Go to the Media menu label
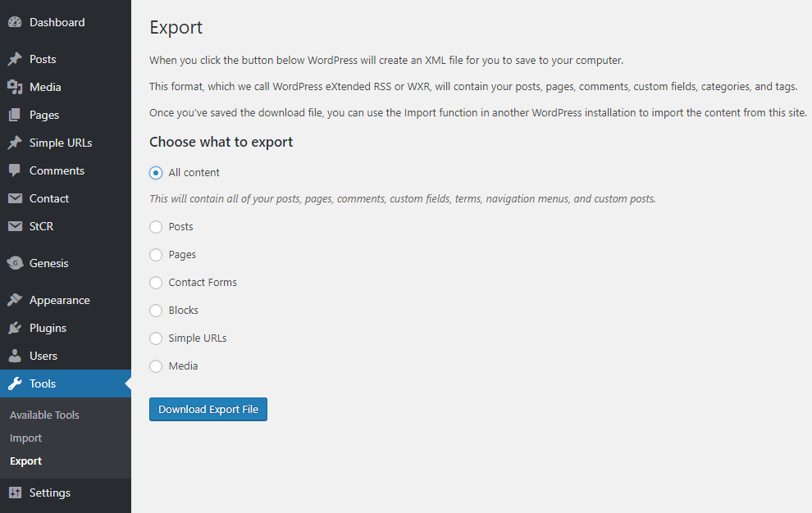 (45, 87)
